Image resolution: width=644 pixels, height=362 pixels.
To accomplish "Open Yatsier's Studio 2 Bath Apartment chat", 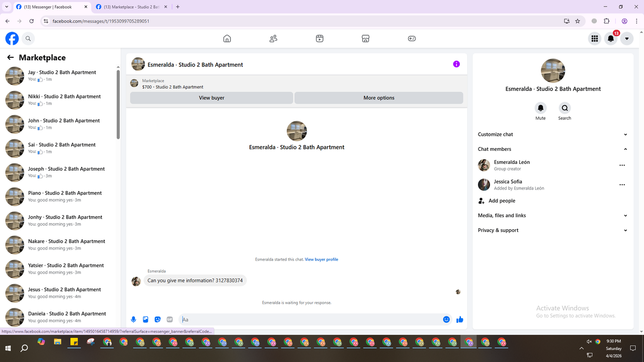I will tap(60, 269).
